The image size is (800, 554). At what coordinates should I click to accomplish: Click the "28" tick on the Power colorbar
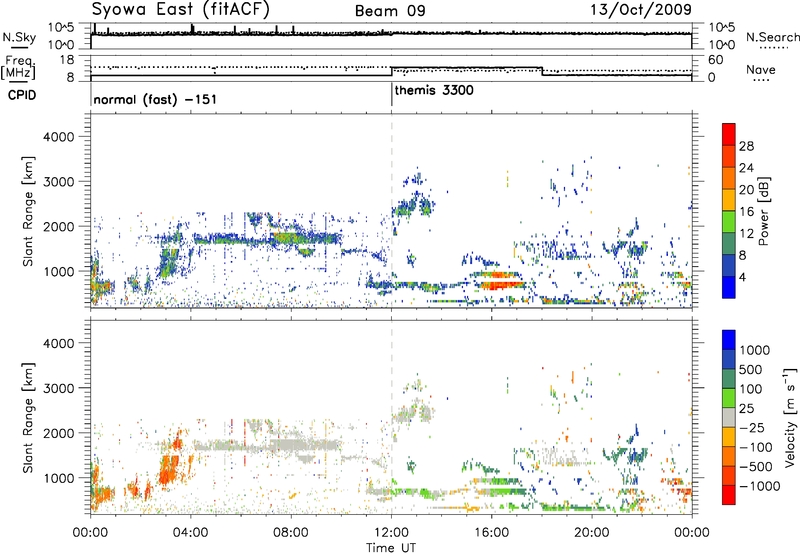[x=746, y=146]
